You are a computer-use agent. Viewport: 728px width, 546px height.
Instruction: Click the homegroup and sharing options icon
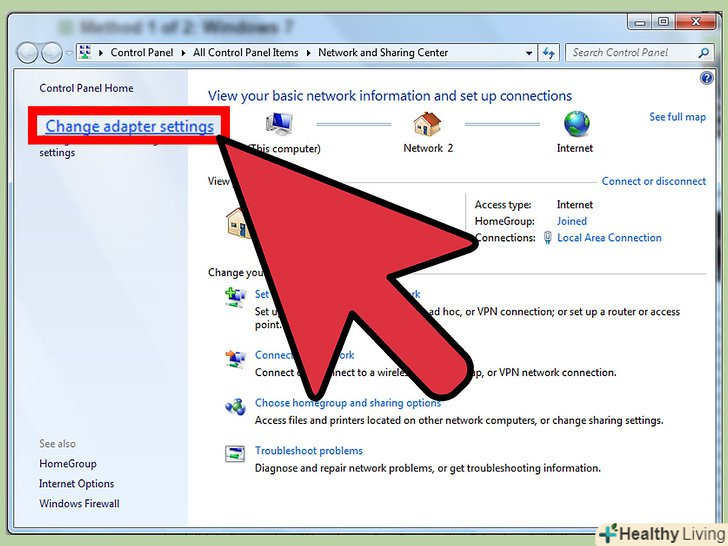235,407
